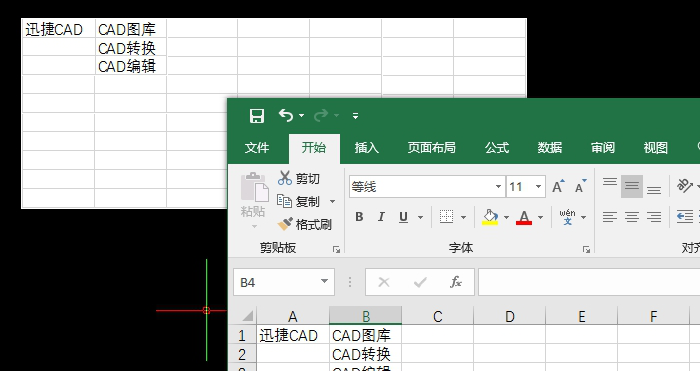Open the 等线 font name dropdown
The image size is (700, 385).
[x=498, y=187]
